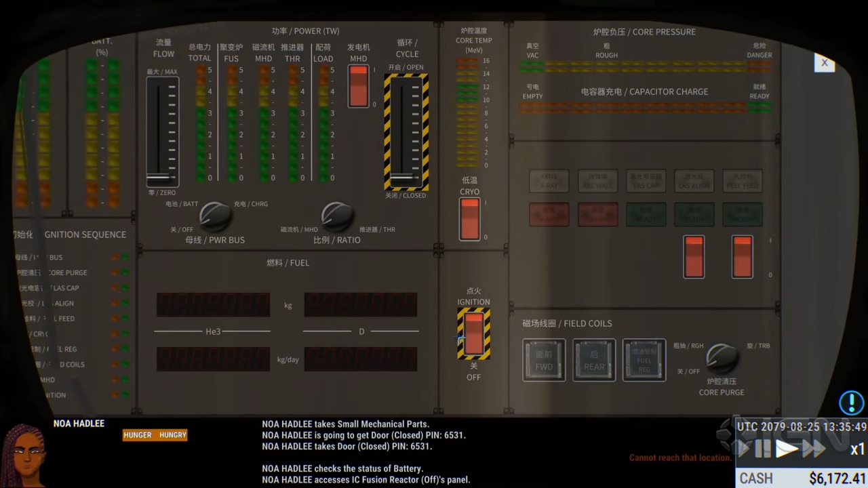Toggle the CRYO rocker switch

[469, 219]
